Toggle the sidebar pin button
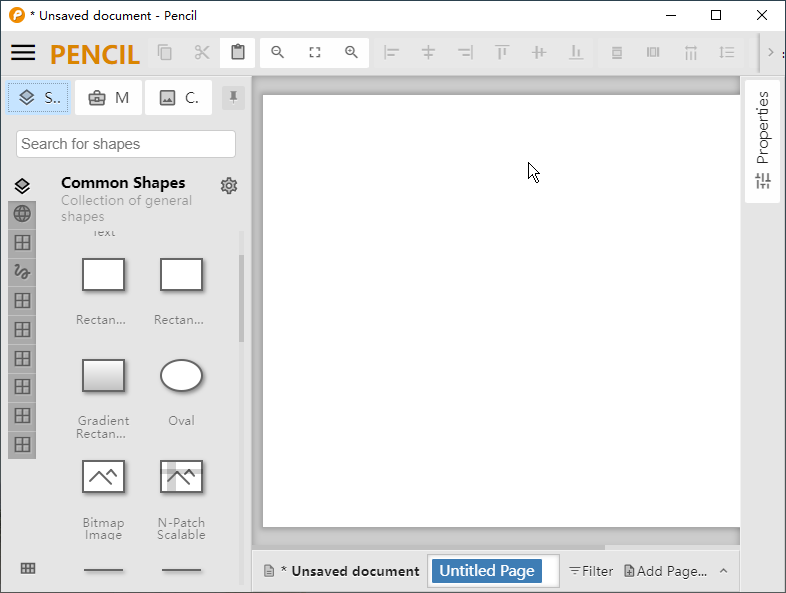 click(x=233, y=97)
